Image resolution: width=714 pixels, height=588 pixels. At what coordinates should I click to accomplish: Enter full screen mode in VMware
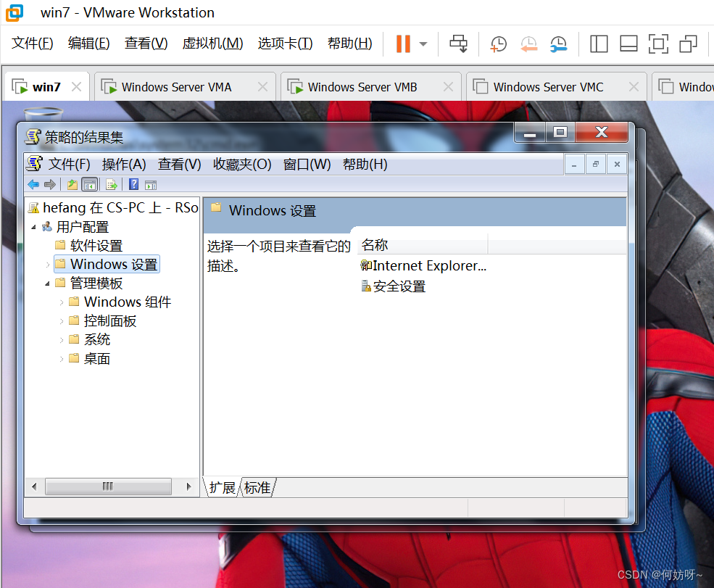(658, 44)
